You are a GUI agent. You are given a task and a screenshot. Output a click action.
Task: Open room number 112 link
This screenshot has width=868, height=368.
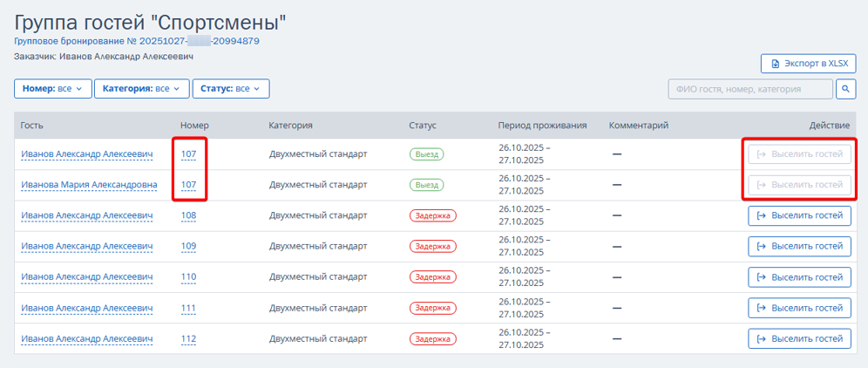188,338
